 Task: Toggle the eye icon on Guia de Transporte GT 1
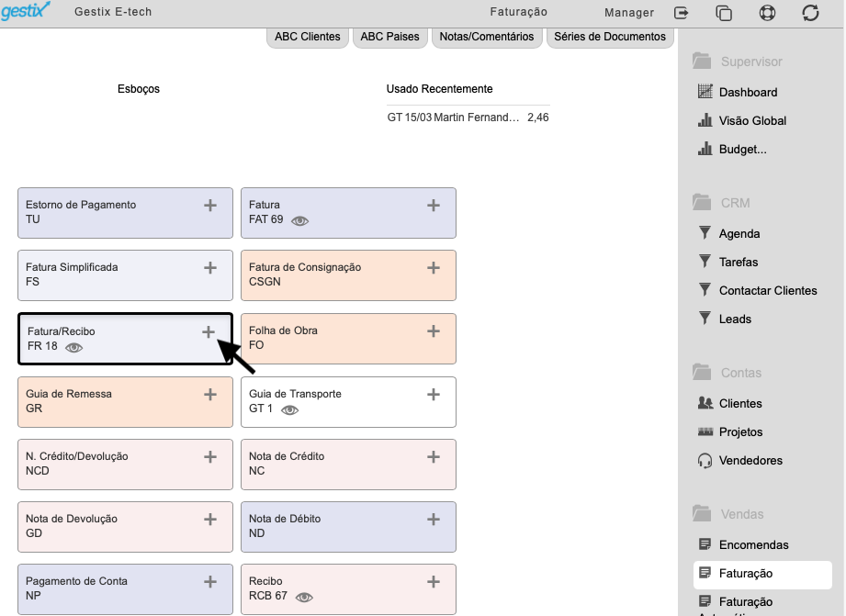[289, 410]
